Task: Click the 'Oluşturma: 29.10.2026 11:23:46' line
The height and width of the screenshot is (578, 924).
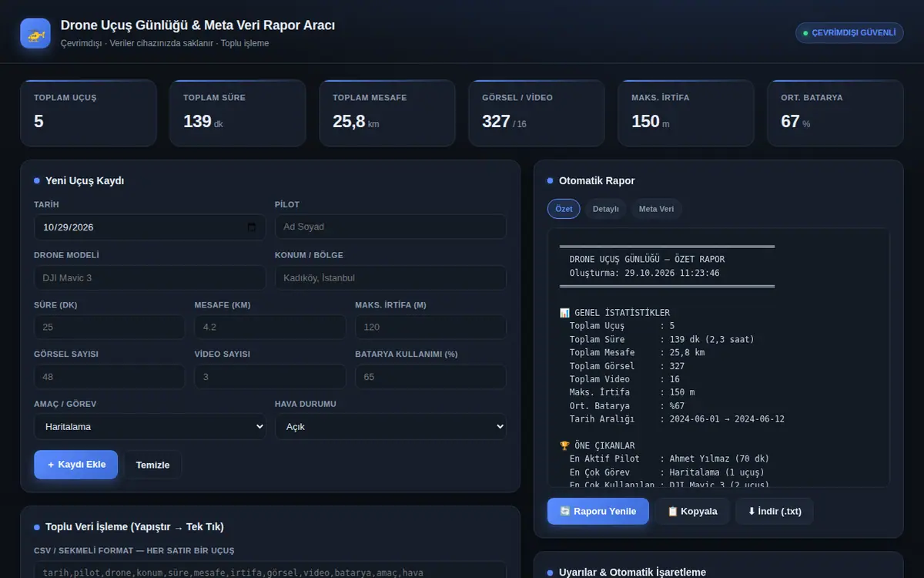Action: [645, 273]
